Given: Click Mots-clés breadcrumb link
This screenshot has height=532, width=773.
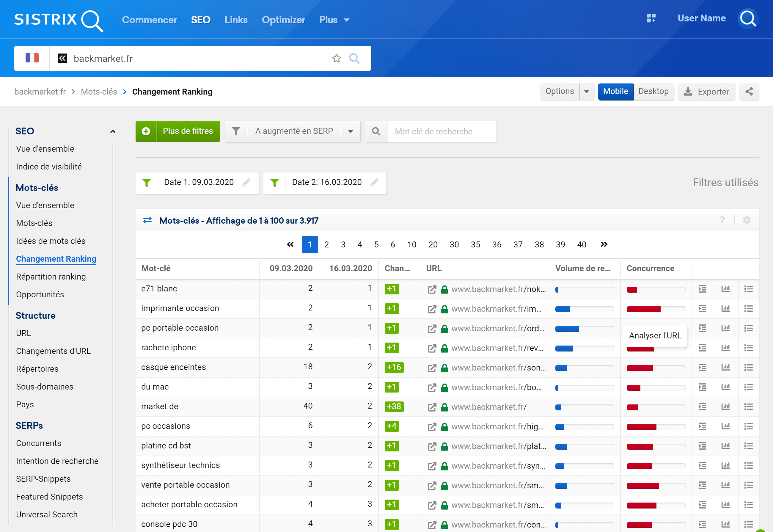Looking at the screenshot, I should click(x=99, y=92).
